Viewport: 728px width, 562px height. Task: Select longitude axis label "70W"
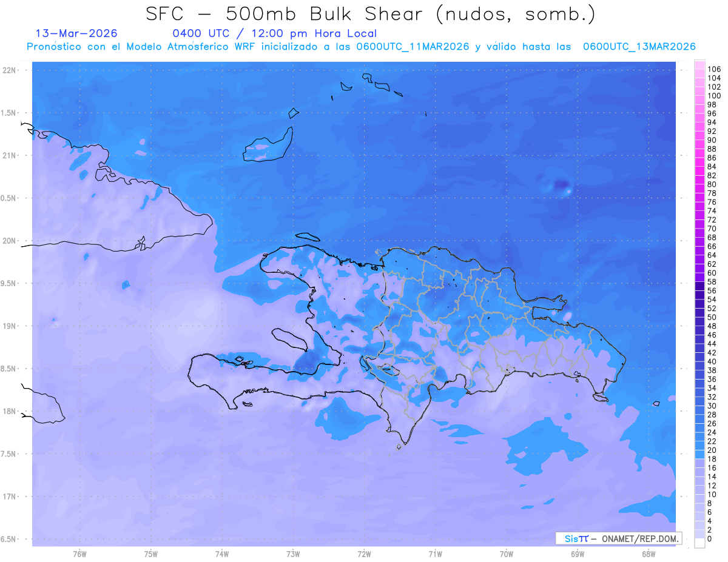[507, 554]
